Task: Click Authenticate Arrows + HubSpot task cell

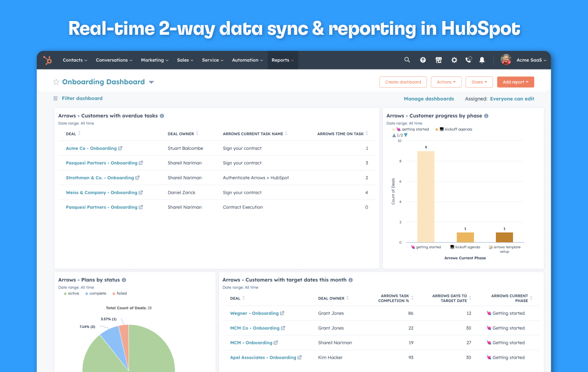Action: point(256,178)
